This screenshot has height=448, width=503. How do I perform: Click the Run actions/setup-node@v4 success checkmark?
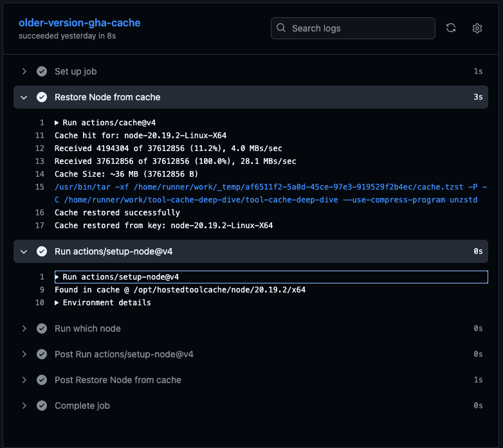tap(42, 251)
